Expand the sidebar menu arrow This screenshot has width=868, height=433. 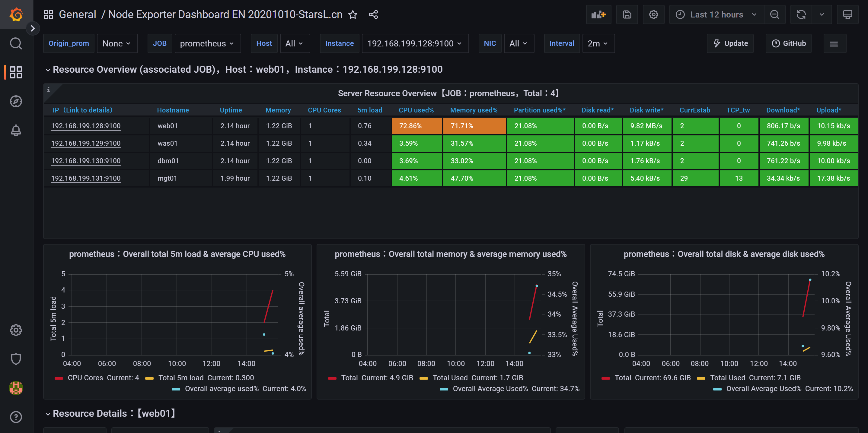33,28
